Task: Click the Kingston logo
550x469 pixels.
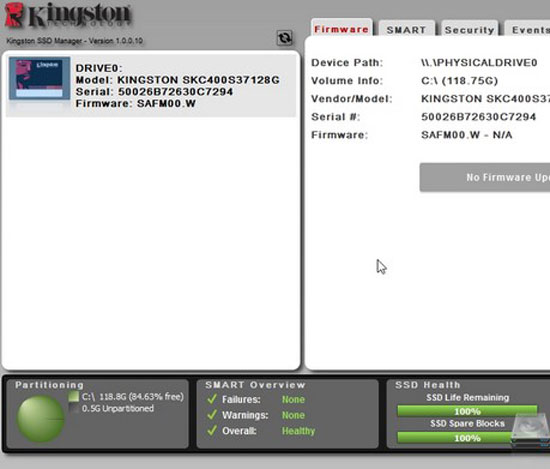Action: 68,15
